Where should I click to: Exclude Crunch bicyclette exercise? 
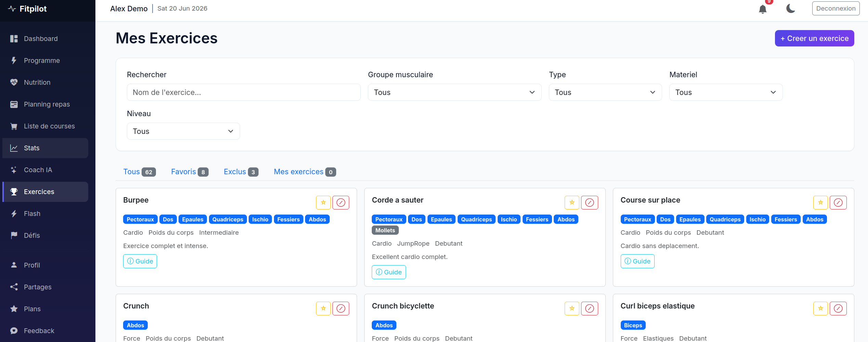590,309
